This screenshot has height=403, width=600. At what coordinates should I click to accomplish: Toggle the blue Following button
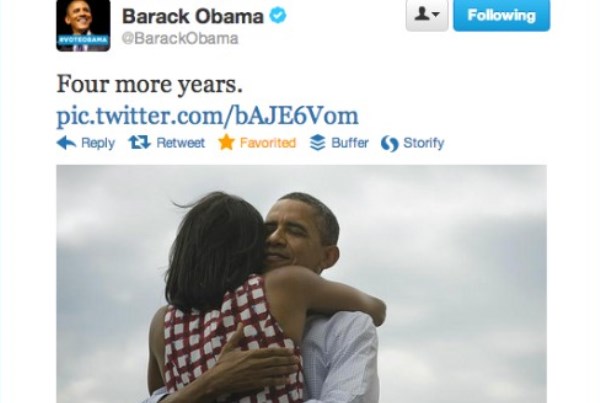click(501, 15)
